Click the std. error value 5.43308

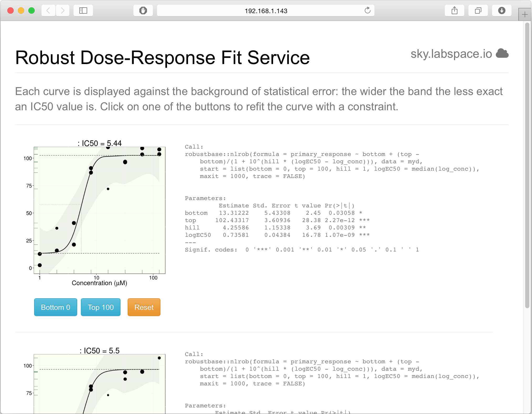coord(277,213)
